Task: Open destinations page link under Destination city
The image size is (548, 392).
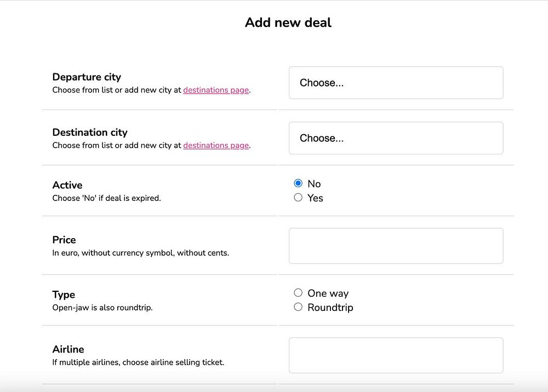Action: (216, 146)
